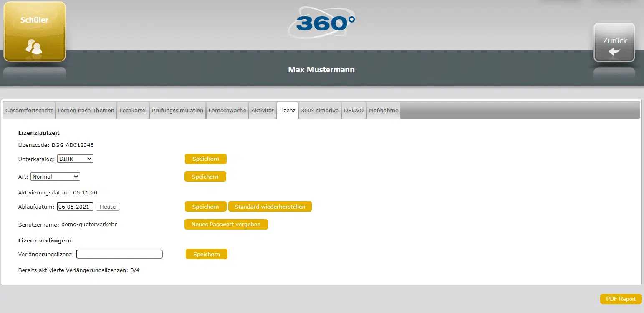Open the Unterkatalog dropdown

[75, 159]
